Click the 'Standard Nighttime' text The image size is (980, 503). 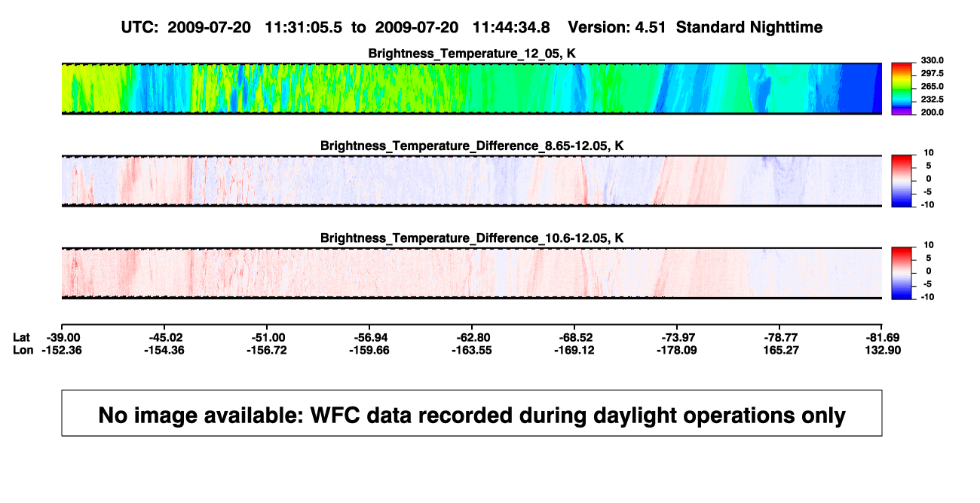pyautogui.click(x=749, y=28)
